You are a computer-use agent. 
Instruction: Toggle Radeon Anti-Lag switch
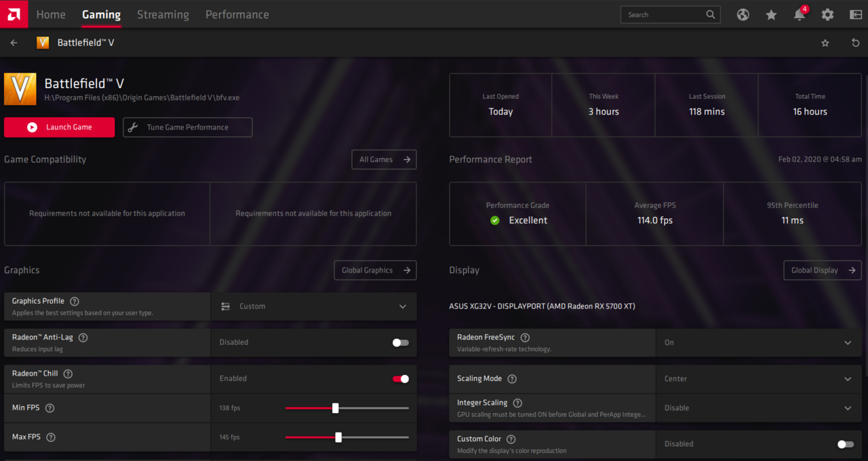click(x=401, y=342)
